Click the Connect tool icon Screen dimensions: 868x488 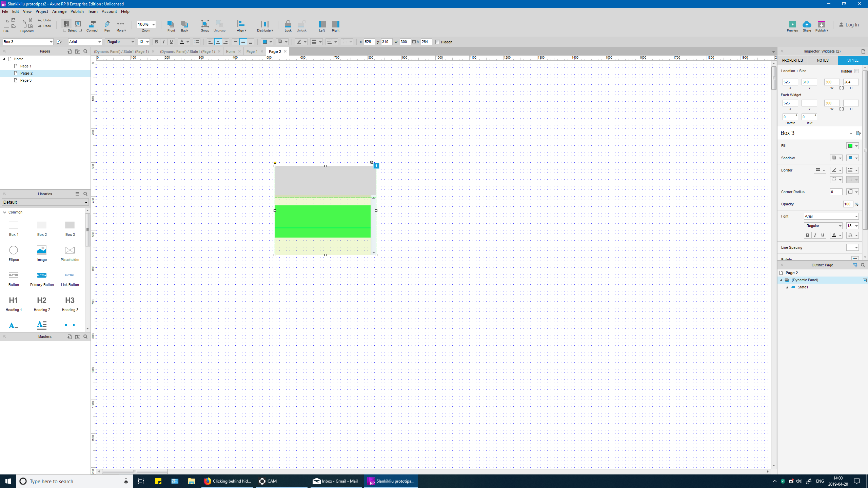tap(92, 24)
